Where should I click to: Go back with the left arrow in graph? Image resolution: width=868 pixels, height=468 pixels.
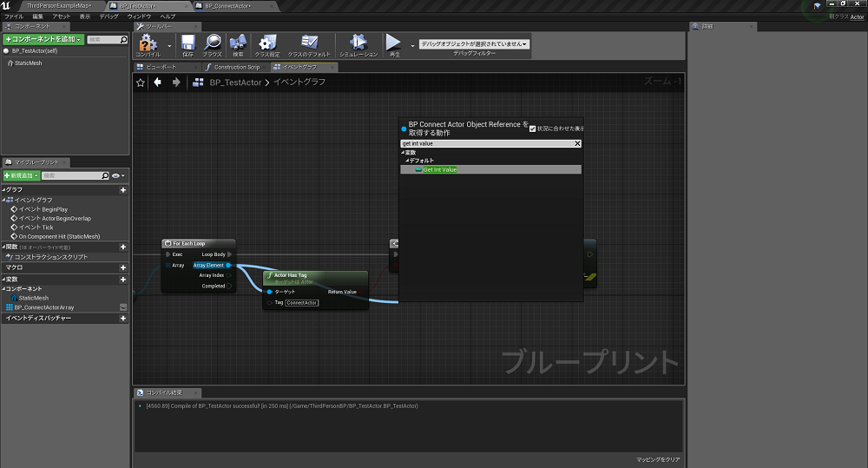click(158, 82)
